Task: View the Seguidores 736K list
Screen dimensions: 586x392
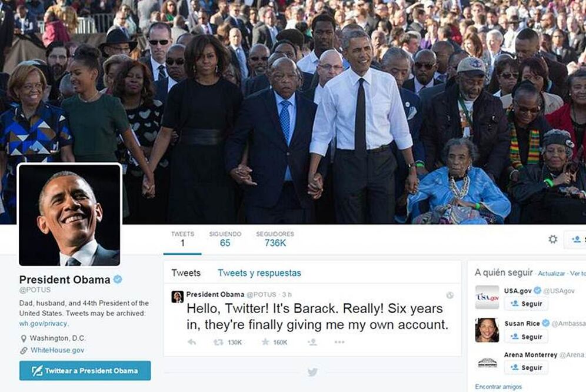Action: (275, 239)
